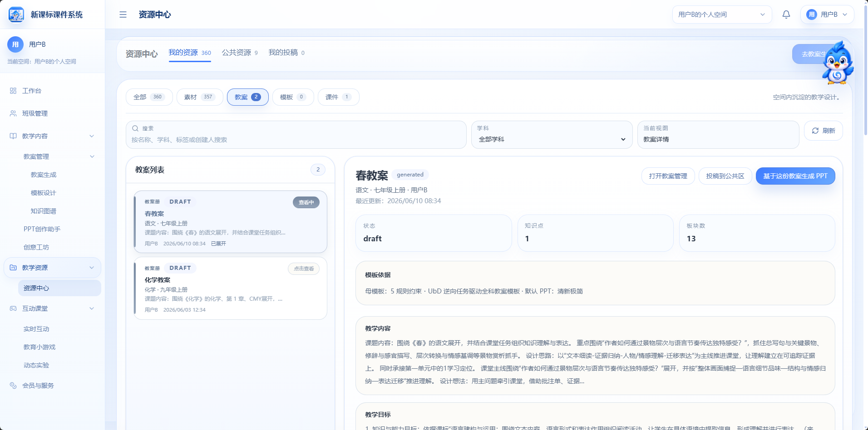Open 动态实验 in sidebar

(36, 365)
